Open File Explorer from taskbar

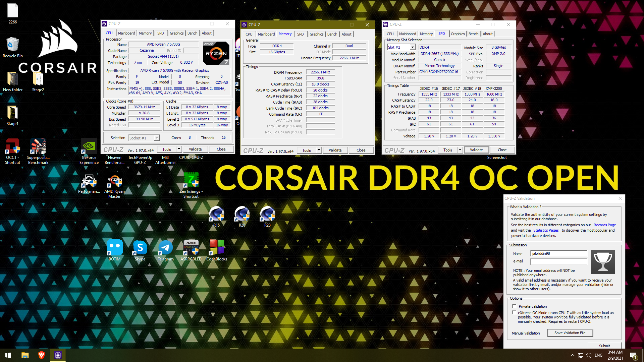(25, 355)
